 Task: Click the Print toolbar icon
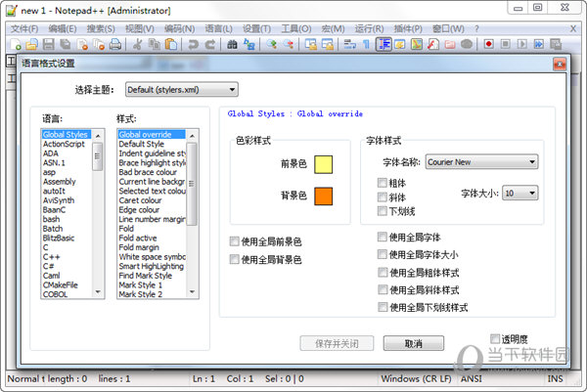coord(115,45)
